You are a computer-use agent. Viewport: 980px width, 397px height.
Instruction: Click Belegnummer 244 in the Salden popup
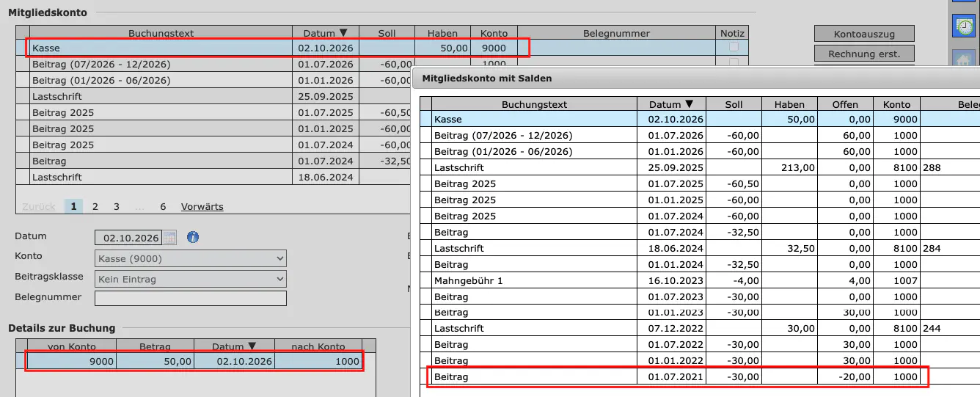click(x=932, y=328)
